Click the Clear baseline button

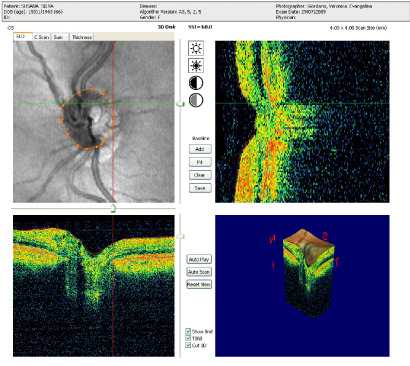click(x=200, y=175)
